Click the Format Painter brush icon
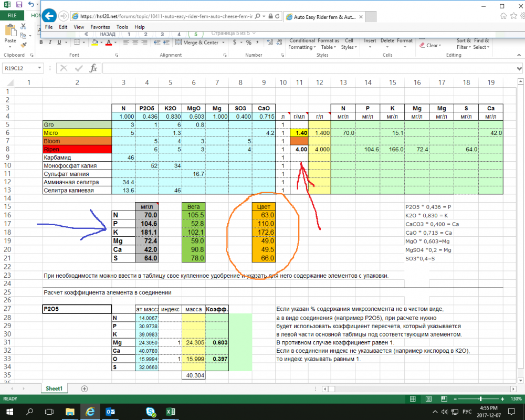525x420 pixels. tap(24, 45)
